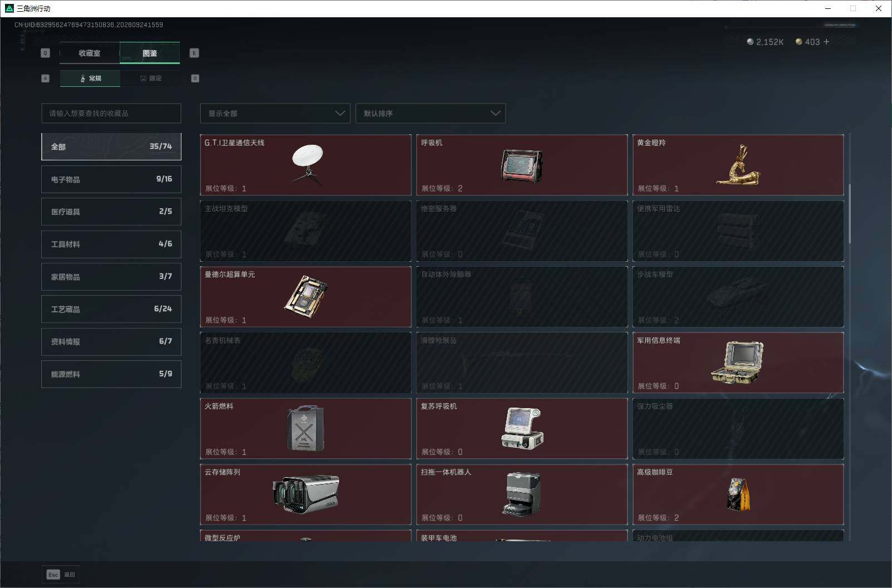Click the A key hint icon
Viewport: 892px width, 588px height.
(46, 79)
